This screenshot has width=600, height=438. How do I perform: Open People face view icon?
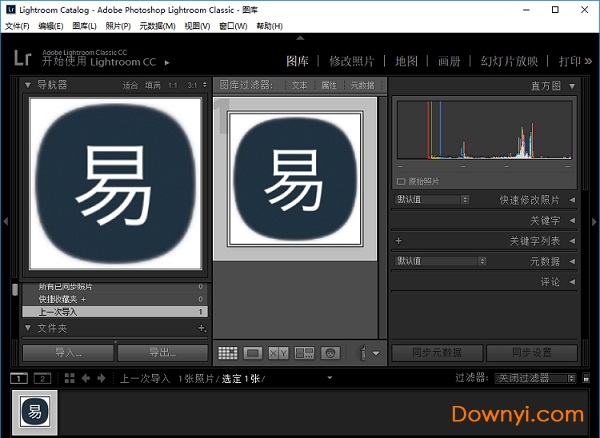point(331,353)
